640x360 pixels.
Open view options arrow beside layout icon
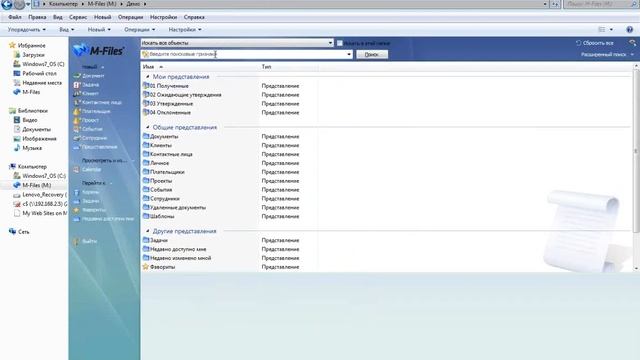[x=611, y=29]
